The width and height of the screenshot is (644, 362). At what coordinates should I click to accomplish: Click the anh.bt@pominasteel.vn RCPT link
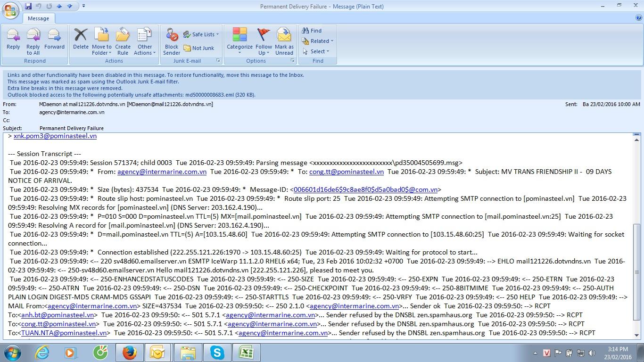(x=58, y=315)
